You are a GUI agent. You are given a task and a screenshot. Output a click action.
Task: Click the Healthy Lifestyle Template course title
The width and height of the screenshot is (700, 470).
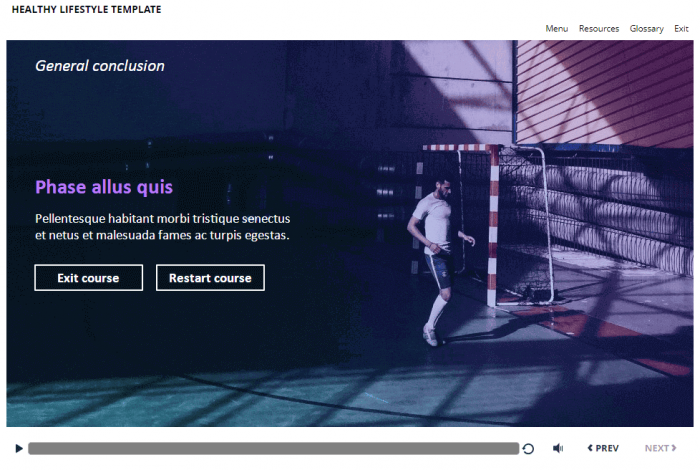[x=86, y=10]
